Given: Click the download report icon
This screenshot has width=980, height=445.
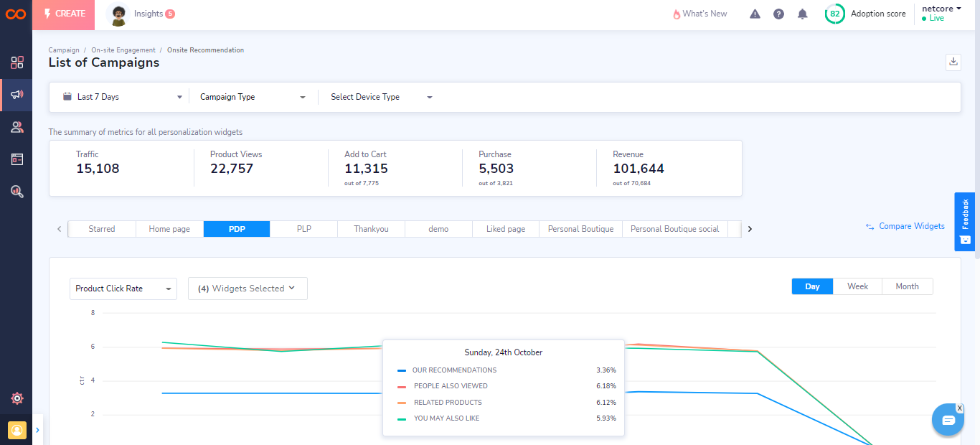Looking at the screenshot, I should pos(953,62).
